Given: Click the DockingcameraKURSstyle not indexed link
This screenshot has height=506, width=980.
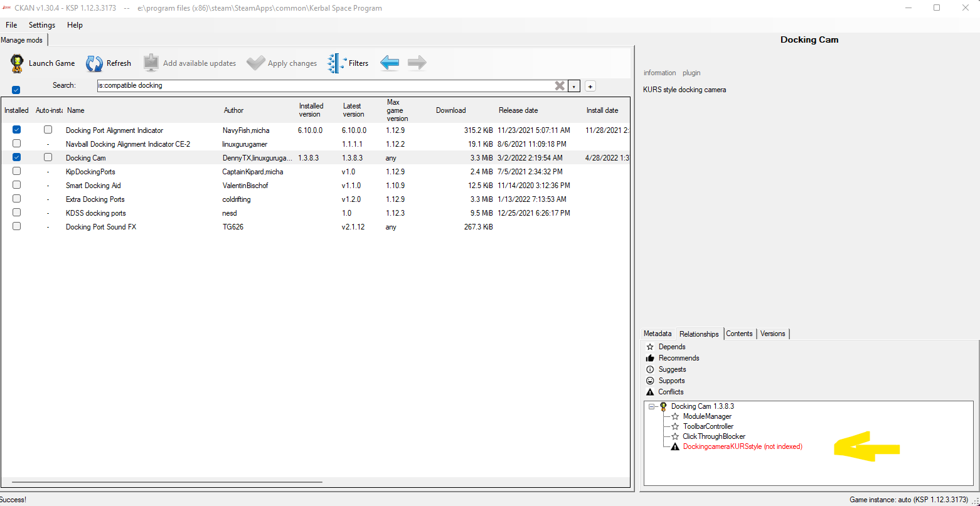Looking at the screenshot, I should [743, 446].
